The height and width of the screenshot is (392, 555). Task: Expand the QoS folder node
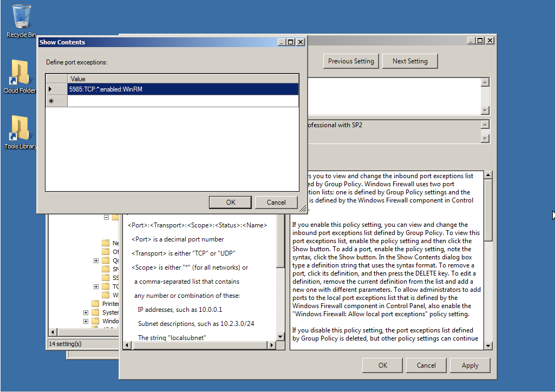pyautogui.click(x=96, y=261)
